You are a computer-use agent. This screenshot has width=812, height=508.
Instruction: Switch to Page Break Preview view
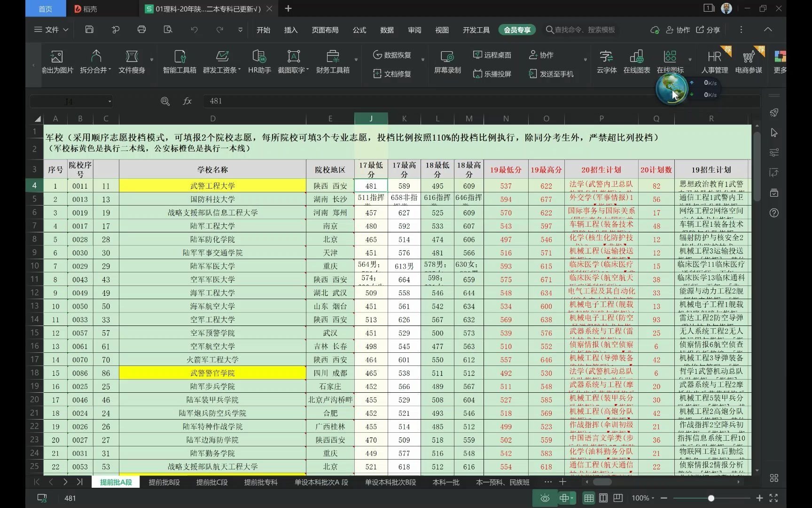[x=618, y=498]
